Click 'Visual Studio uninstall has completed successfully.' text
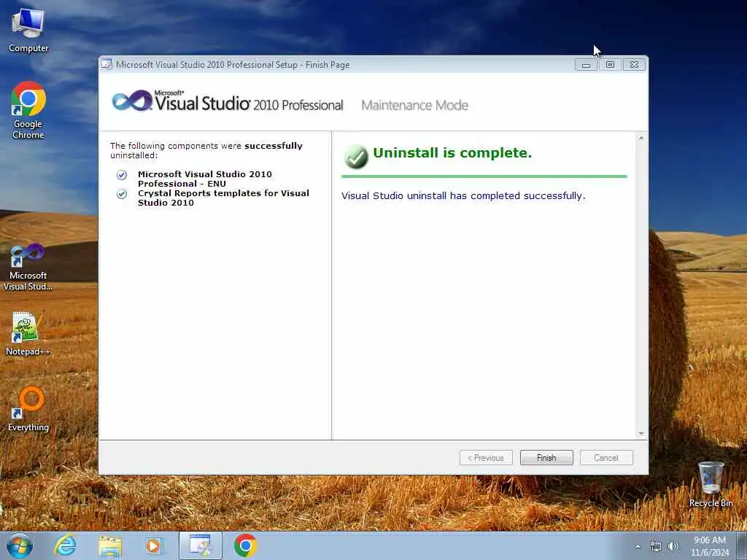Image resolution: width=747 pixels, height=560 pixels. pyautogui.click(x=463, y=195)
